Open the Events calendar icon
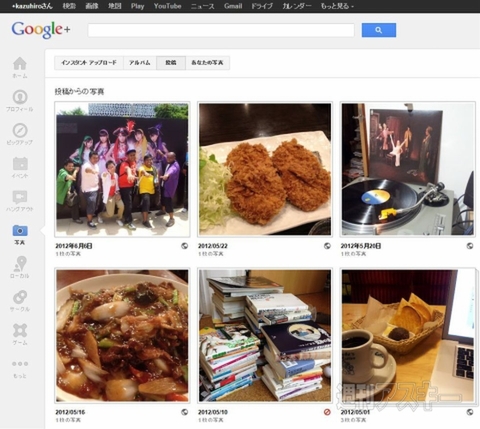Image resolution: width=480 pixels, height=429 pixels. pyautogui.click(x=20, y=164)
